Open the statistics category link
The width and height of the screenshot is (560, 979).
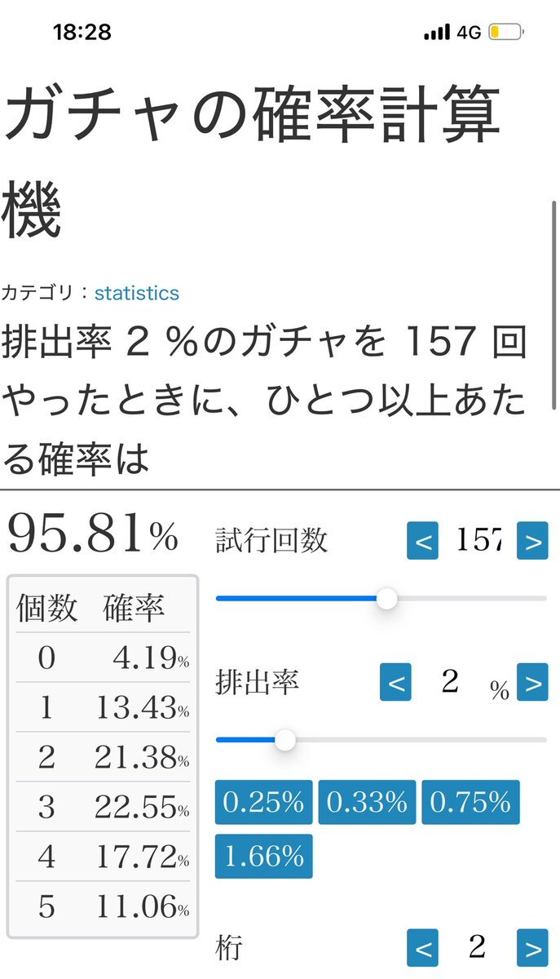coord(137,293)
